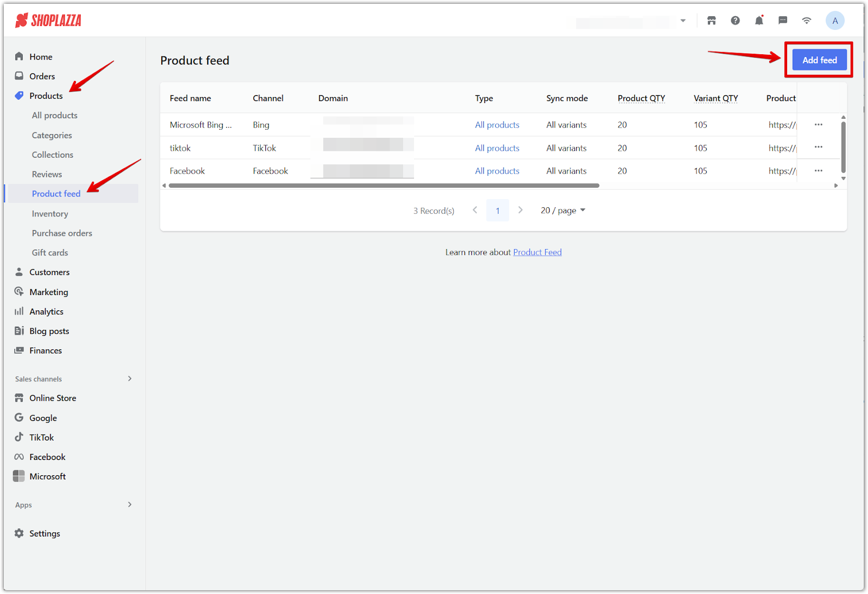Open more actions for tiktok feed
The width and height of the screenshot is (868, 594).
coord(818,147)
